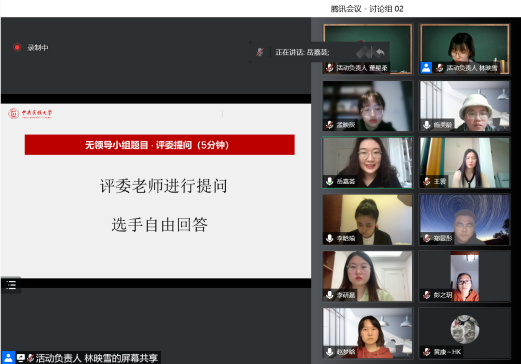Click the muted mic icon in speaking banner
This screenshot has height=364, width=521.
tap(260, 52)
